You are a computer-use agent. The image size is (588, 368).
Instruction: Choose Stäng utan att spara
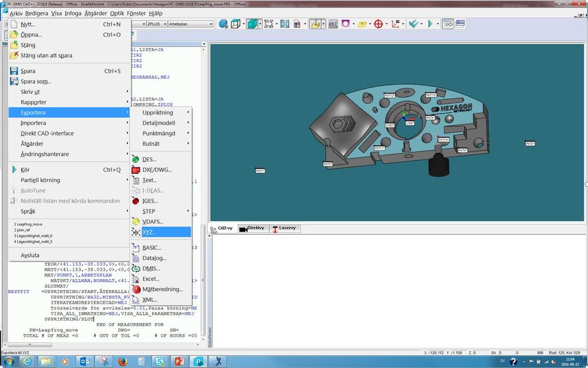pyautogui.click(x=69, y=56)
